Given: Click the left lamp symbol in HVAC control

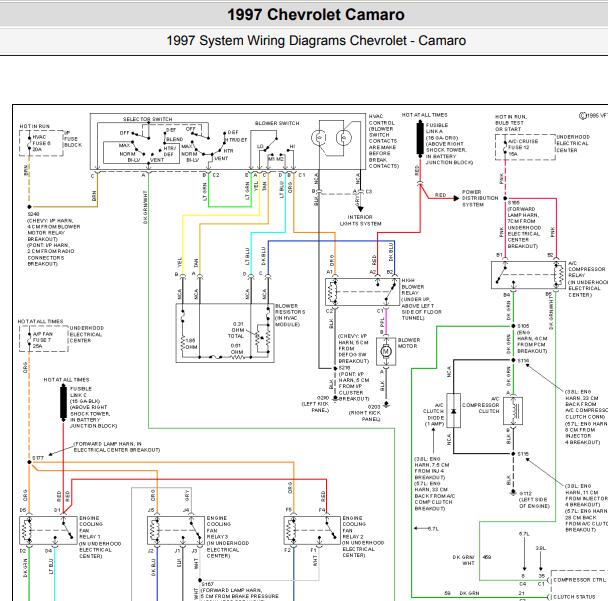Looking at the screenshot, I should [x=319, y=138].
